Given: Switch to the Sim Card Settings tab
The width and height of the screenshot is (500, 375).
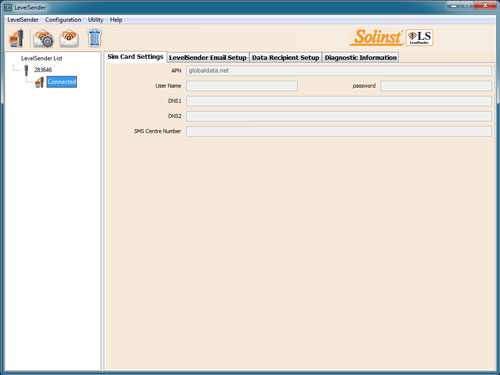Looking at the screenshot, I should click(x=135, y=57).
